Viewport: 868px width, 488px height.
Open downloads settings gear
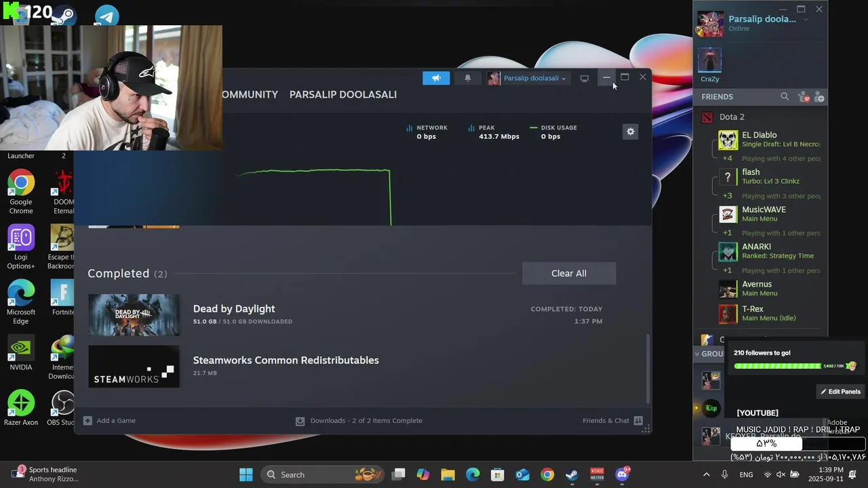click(x=631, y=131)
